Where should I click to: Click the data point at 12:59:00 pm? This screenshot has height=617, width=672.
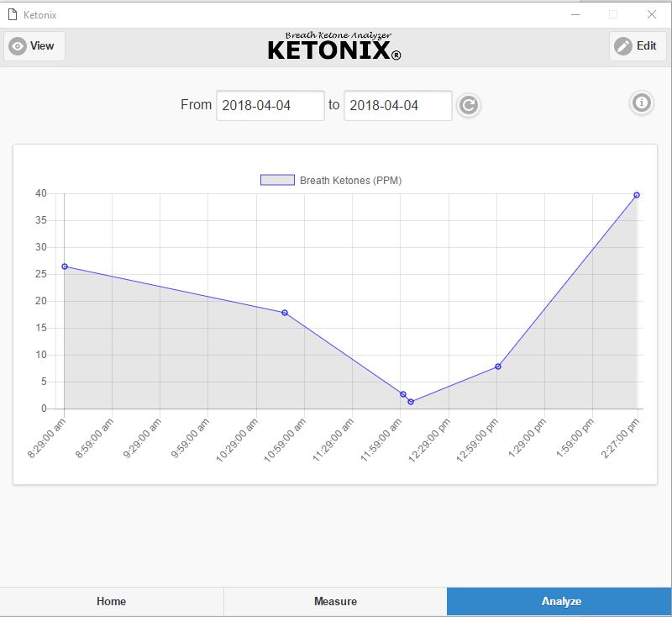click(498, 367)
